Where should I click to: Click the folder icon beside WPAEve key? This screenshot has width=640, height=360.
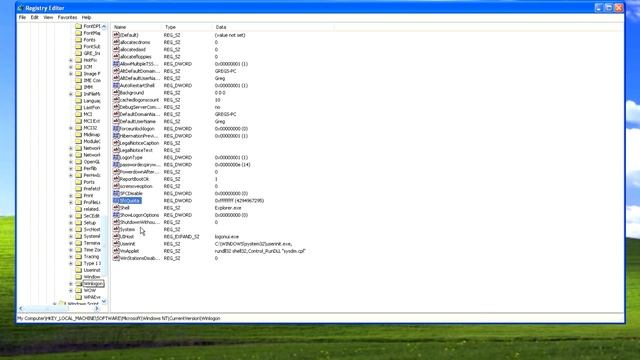[79, 297]
